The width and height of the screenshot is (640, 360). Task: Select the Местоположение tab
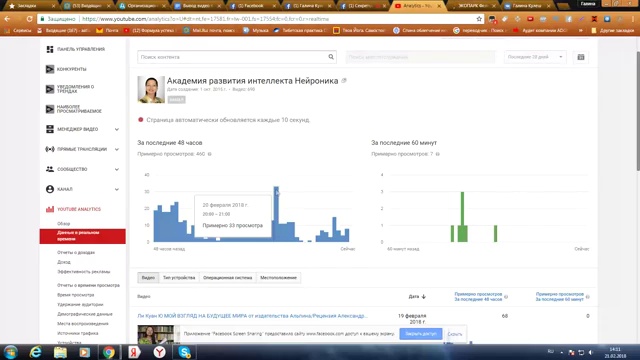[278, 278]
